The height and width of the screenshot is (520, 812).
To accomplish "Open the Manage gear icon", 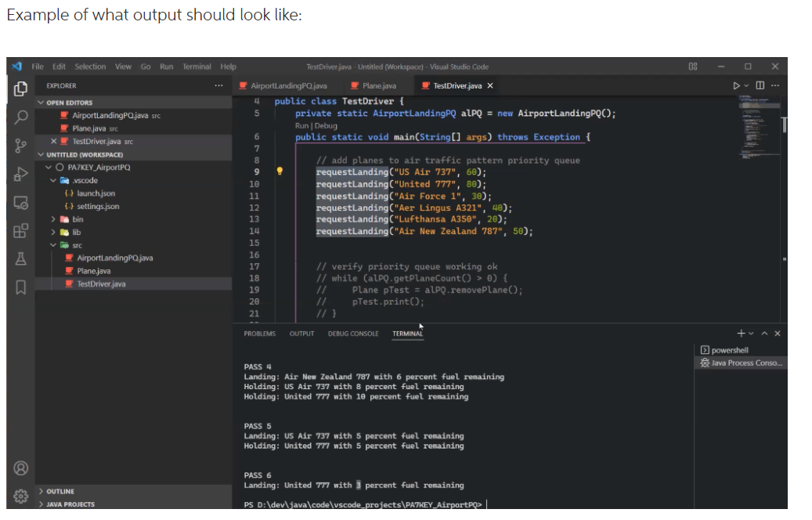I will [20, 497].
